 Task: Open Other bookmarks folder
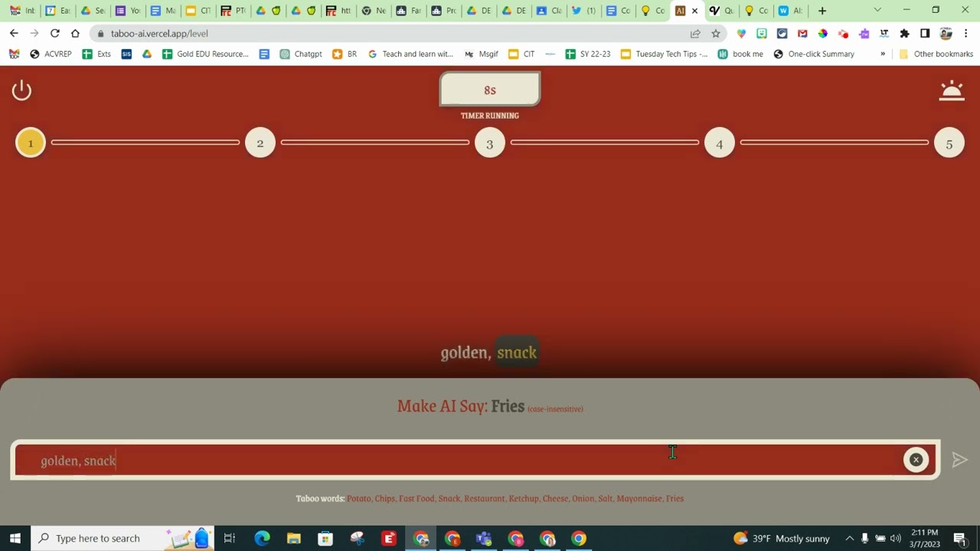936,54
